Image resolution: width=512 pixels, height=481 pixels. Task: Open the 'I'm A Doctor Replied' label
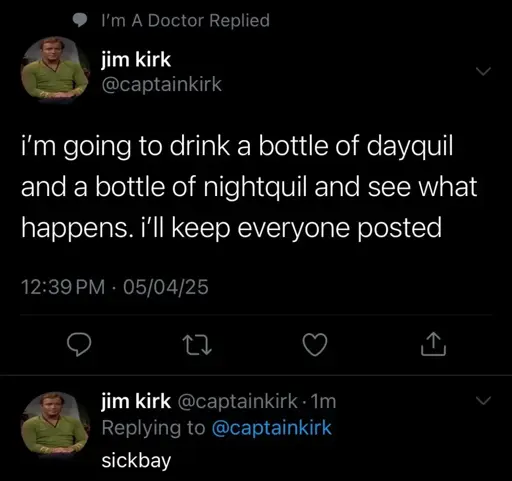(185, 20)
